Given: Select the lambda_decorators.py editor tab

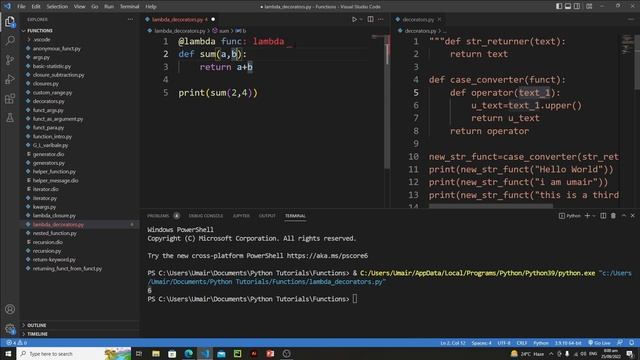Looking at the screenshot, I should tap(180, 19).
